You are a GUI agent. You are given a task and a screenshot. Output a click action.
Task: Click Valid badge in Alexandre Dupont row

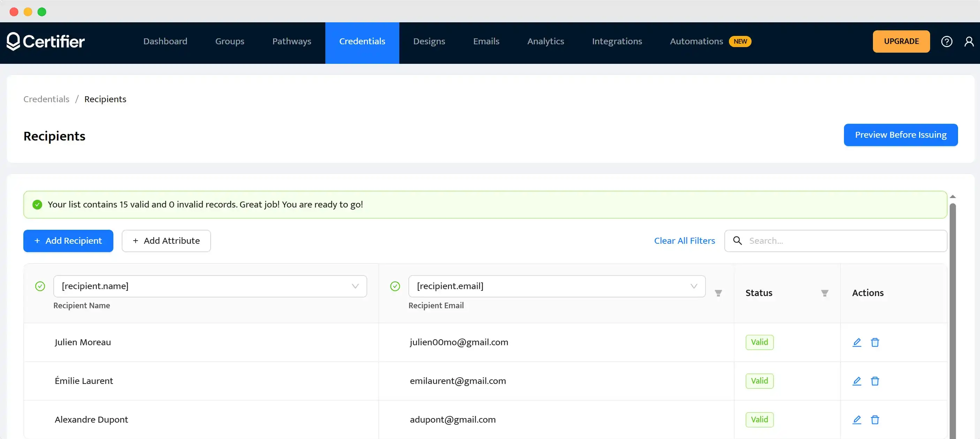tap(759, 419)
